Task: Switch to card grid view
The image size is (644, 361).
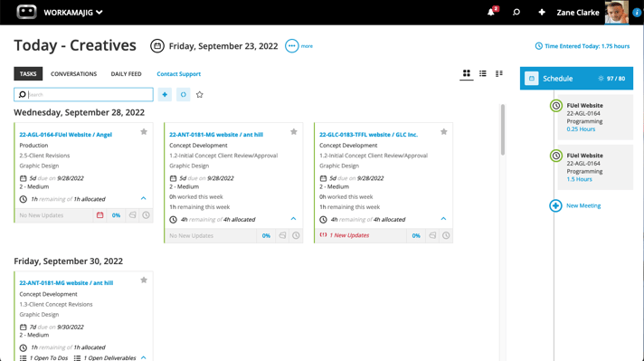Action: [x=466, y=73]
